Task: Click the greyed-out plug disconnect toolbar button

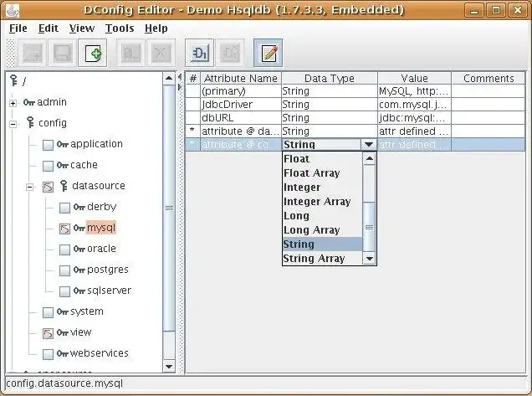Action: (230, 53)
